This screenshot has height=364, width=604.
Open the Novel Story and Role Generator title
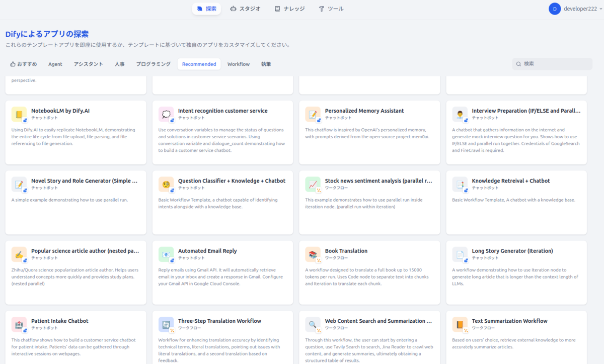(x=85, y=180)
